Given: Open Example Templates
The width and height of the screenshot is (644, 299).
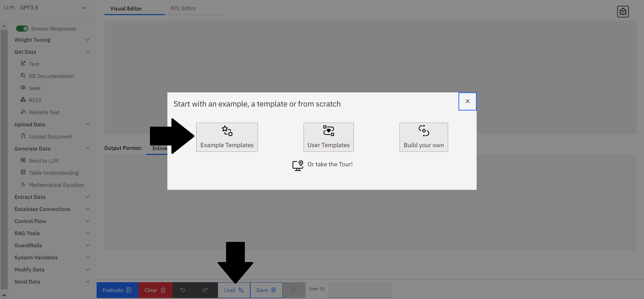Looking at the screenshot, I should tap(227, 137).
